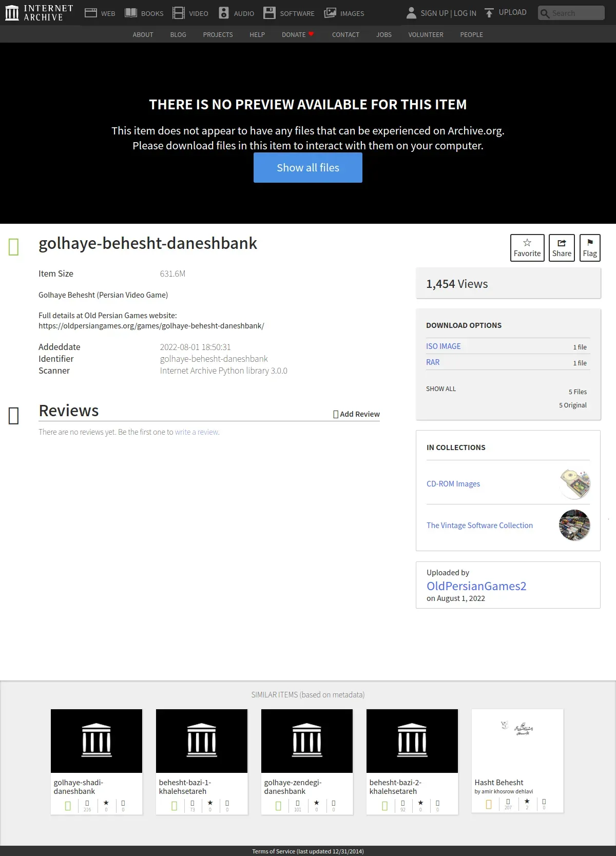Open the Volunteer menu item
This screenshot has width=616, height=856.
click(x=426, y=34)
